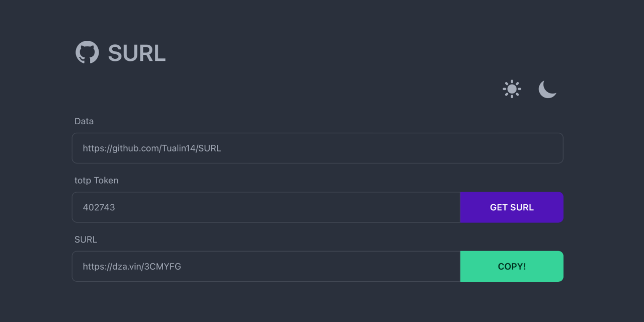The image size is (644, 322).
Task: Generate the short URL with the purple button
Action: [512, 207]
